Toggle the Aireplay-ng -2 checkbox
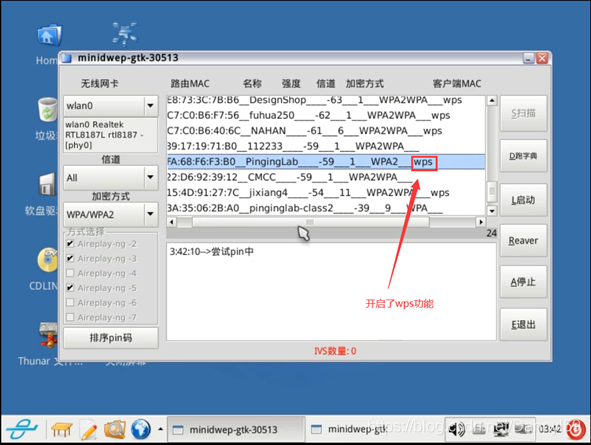Screen dimensions: 591x445 pyautogui.click(x=70, y=244)
